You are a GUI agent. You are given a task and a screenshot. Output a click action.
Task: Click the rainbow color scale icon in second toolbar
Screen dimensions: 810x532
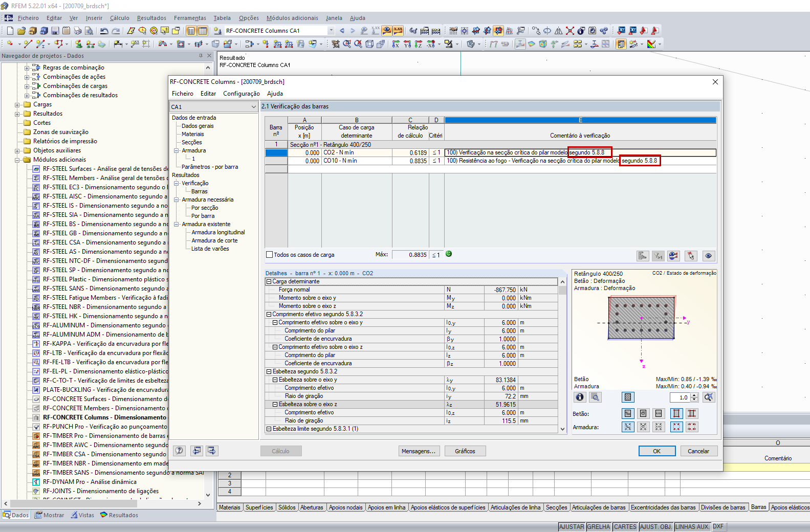[x=651, y=44]
